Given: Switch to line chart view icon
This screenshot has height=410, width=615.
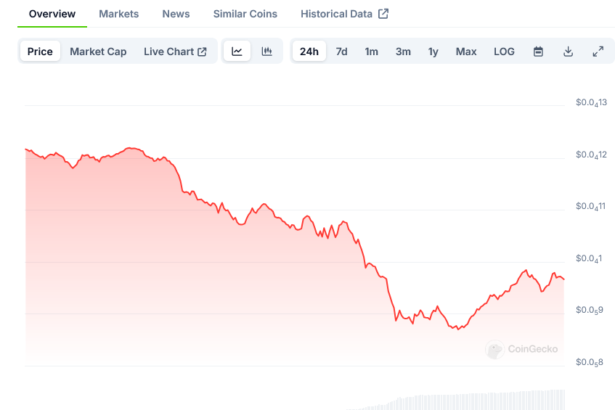Looking at the screenshot, I should click(x=237, y=52).
